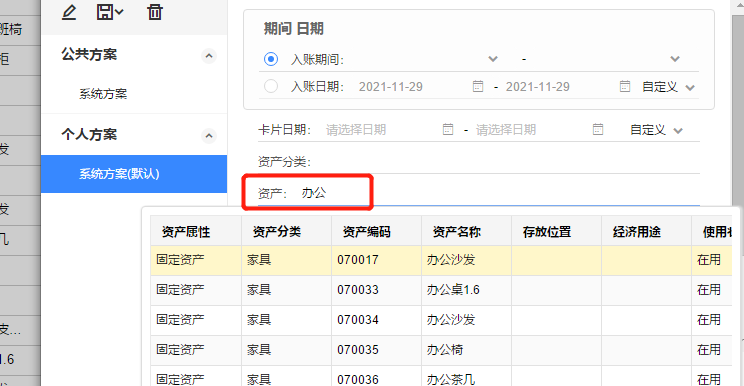744x386 pixels.
Task: Select 系统方案(默认) under 个人方案
Action: click(x=134, y=174)
